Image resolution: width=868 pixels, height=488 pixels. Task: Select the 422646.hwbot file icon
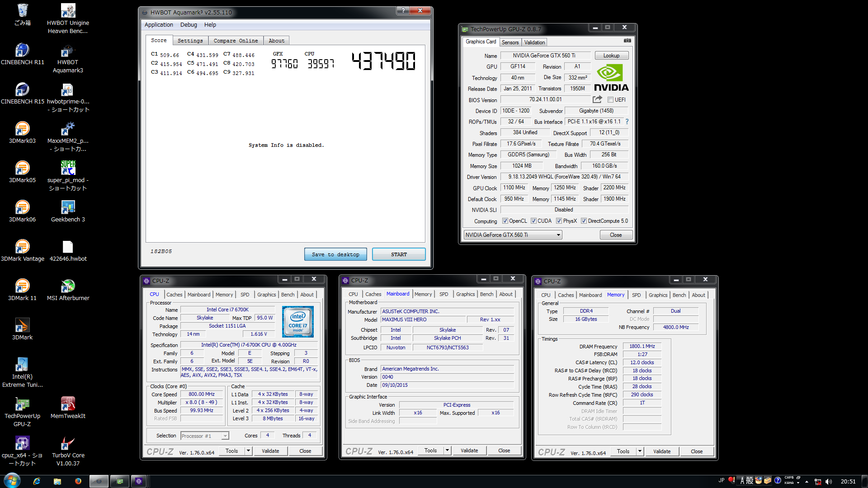[x=68, y=250]
